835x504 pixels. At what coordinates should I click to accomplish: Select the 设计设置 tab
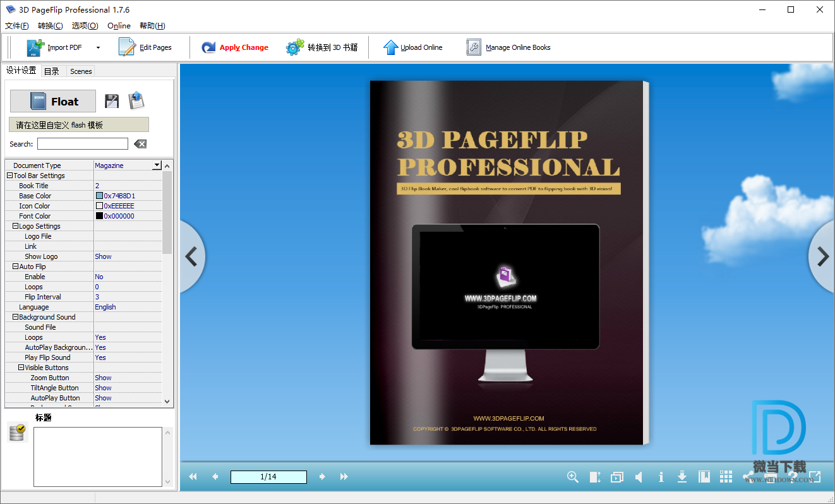21,71
